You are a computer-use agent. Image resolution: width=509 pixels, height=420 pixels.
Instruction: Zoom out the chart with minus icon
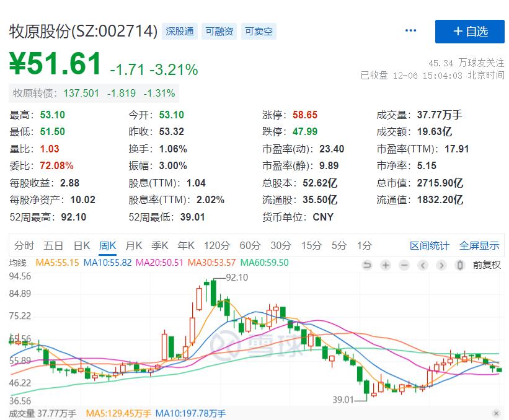tap(404, 265)
